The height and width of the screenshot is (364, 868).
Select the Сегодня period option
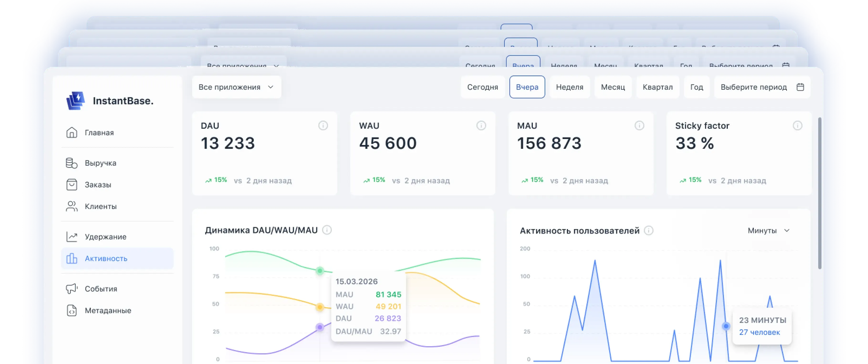pyautogui.click(x=482, y=87)
